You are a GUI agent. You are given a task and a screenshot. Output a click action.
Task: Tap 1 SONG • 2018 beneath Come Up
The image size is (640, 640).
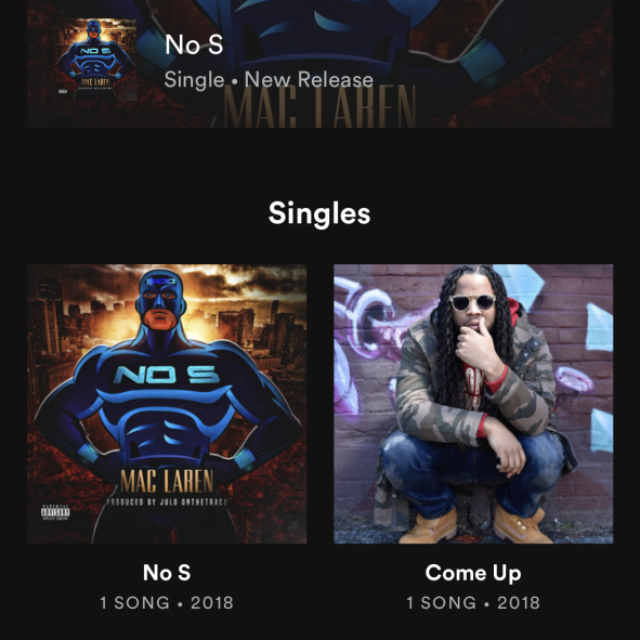tap(473, 603)
